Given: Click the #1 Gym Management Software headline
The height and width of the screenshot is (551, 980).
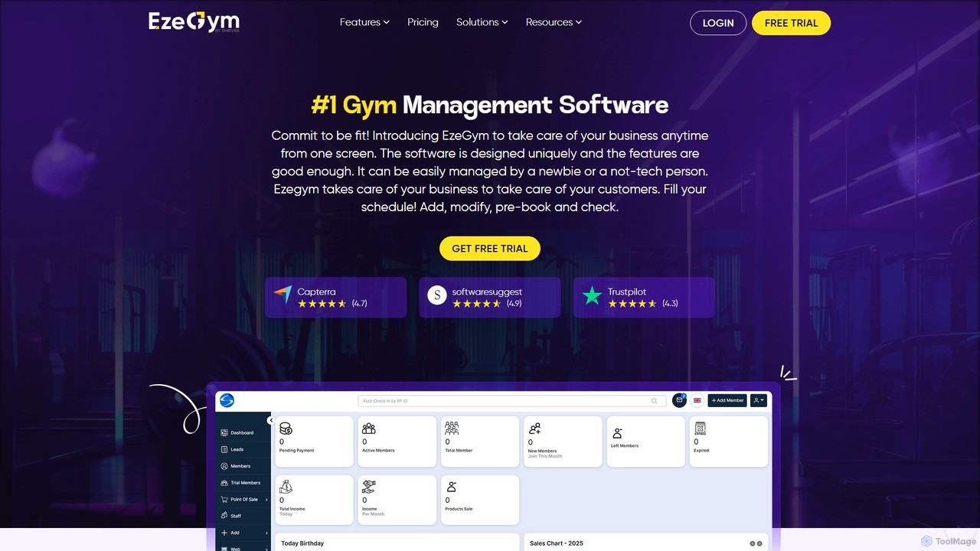Looking at the screenshot, I should 490,104.
